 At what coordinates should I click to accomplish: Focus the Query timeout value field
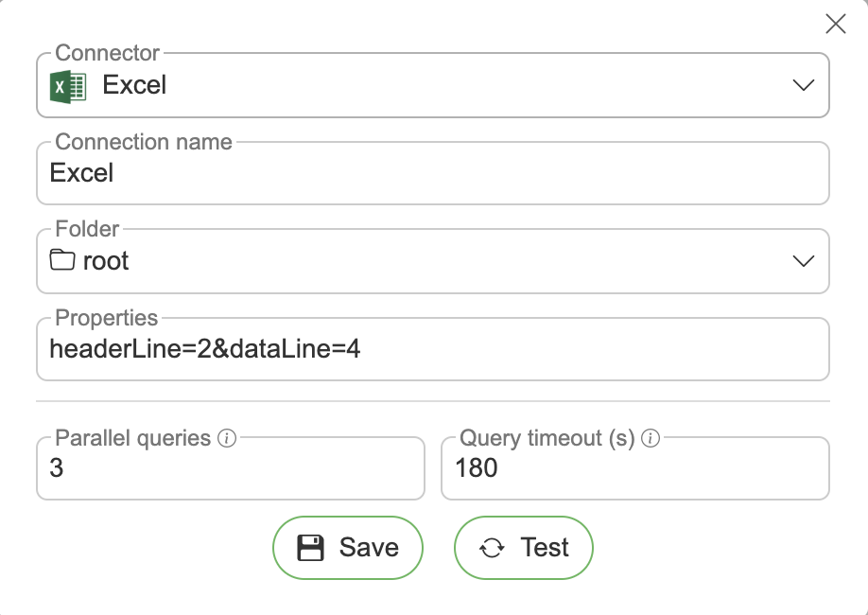point(634,468)
